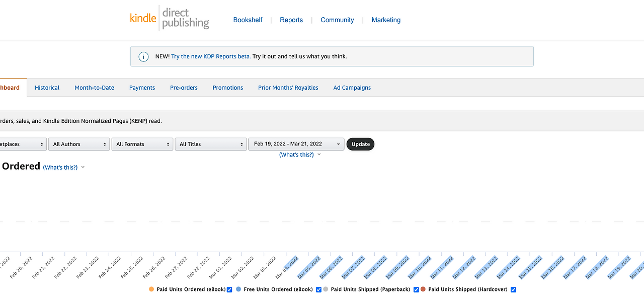Image resolution: width=644 pixels, height=301 pixels.
Task: Click the 'Mar 19, 2022' axis label
Action: [x=619, y=268]
